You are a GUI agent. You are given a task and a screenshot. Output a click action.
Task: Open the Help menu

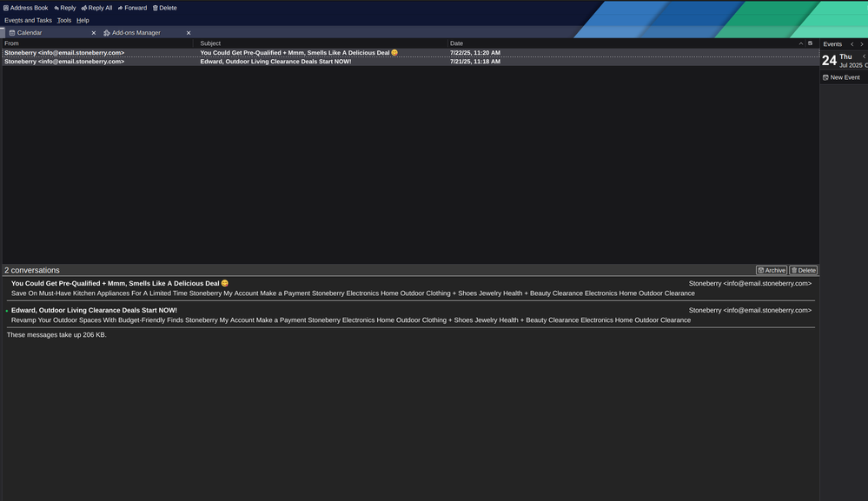[83, 20]
